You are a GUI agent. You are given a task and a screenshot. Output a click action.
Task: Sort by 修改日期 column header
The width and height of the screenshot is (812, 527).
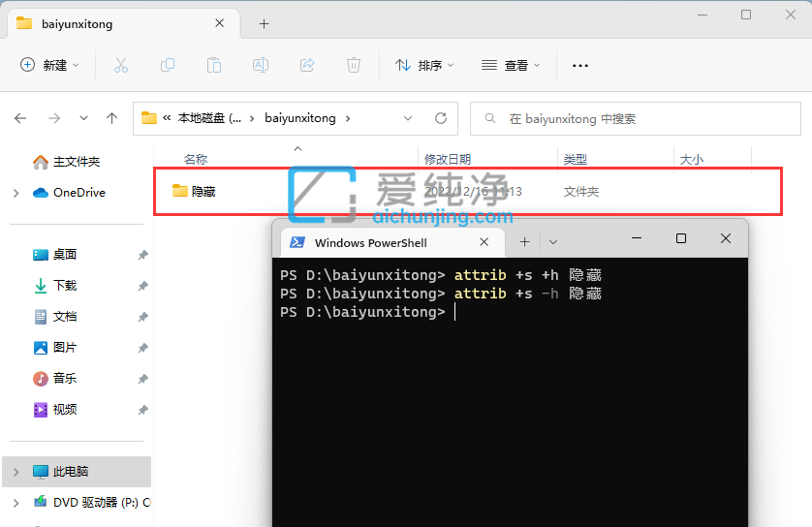click(x=448, y=160)
